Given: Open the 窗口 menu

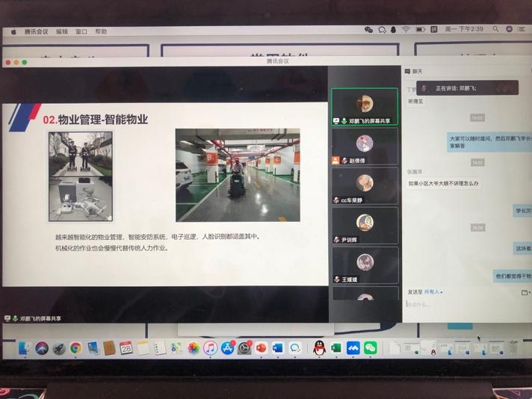Looking at the screenshot, I should pyautogui.click(x=81, y=31).
